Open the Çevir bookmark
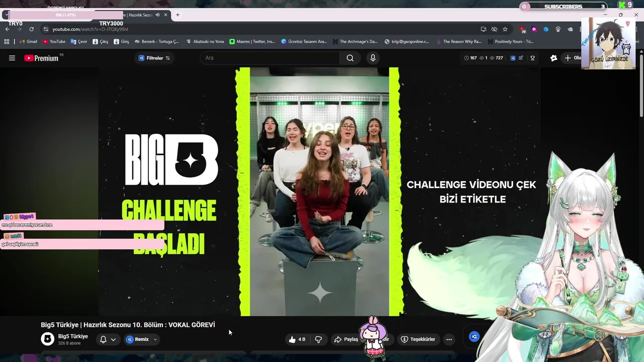The height and width of the screenshot is (362, 644). (x=79, y=42)
